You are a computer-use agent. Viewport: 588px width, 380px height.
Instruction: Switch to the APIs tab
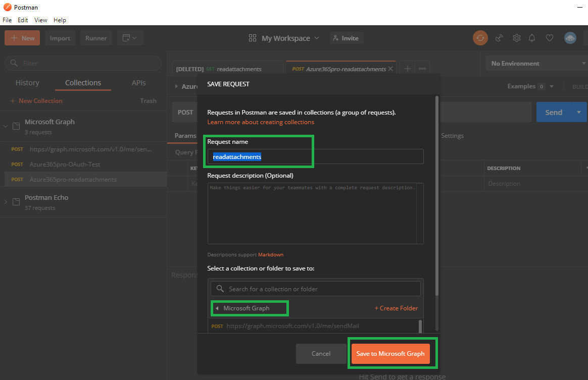coord(139,82)
